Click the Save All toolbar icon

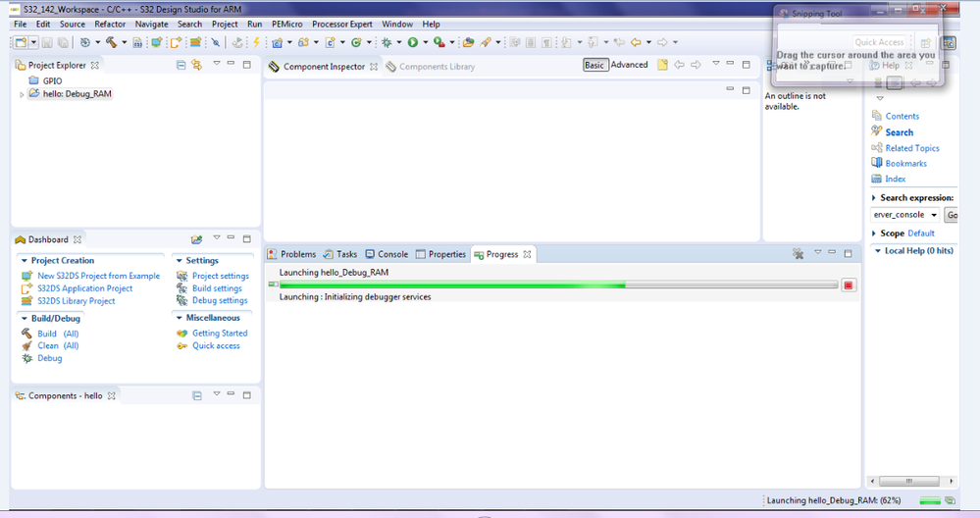point(63,42)
